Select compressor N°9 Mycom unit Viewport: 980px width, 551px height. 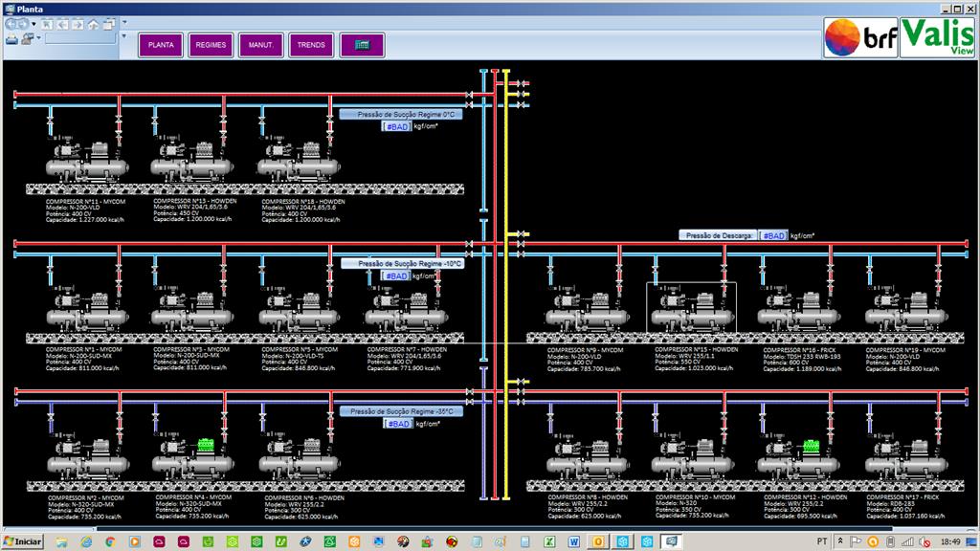587,309
